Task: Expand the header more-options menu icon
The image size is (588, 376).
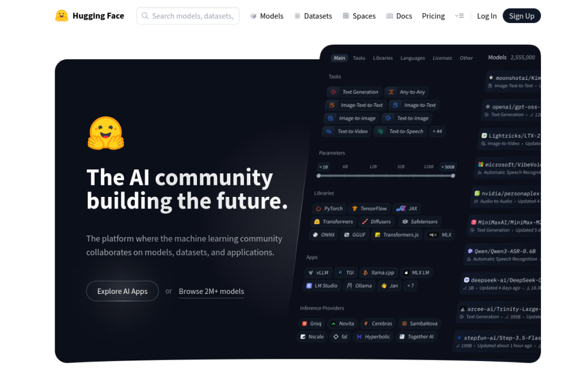Action: tap(459, 16)
